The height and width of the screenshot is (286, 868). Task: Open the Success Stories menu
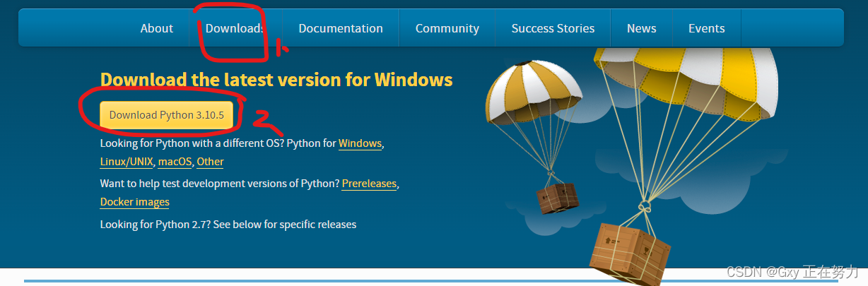[553, 28]
